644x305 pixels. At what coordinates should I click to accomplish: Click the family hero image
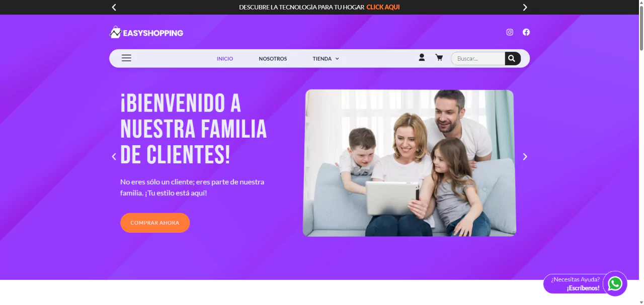(409, 163)
